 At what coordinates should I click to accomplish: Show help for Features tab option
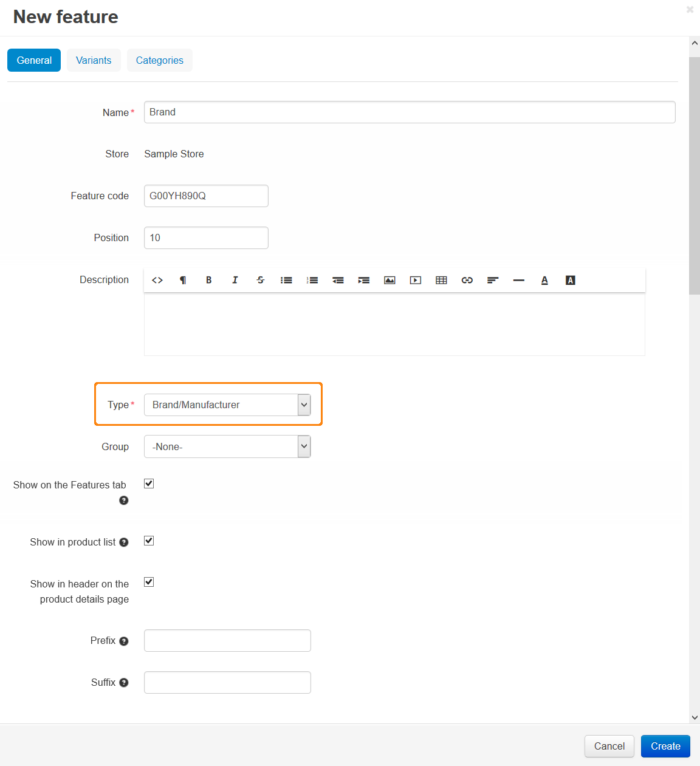pyautogui.click(x=124, y=501)
